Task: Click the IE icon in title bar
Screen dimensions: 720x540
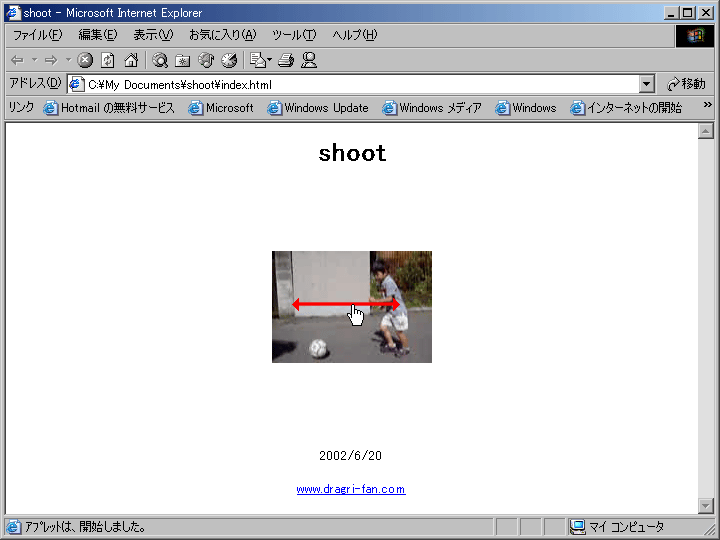Action: (x=13, y=12)
